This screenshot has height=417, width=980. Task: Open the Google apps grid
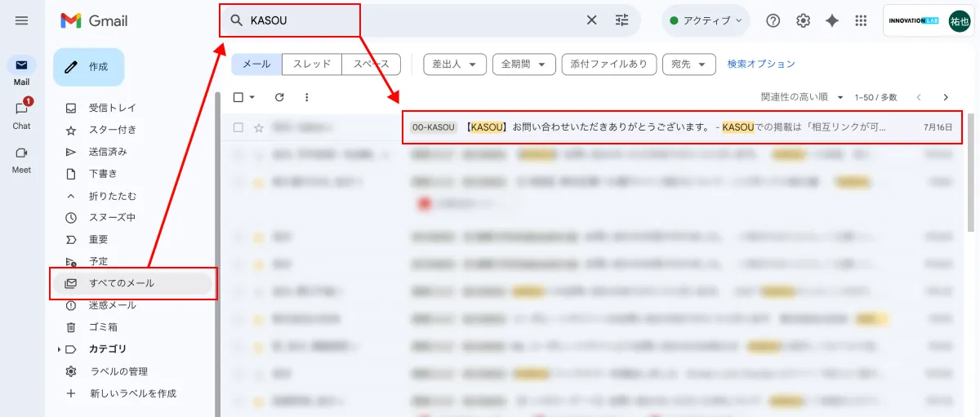[x=861, y=20]
